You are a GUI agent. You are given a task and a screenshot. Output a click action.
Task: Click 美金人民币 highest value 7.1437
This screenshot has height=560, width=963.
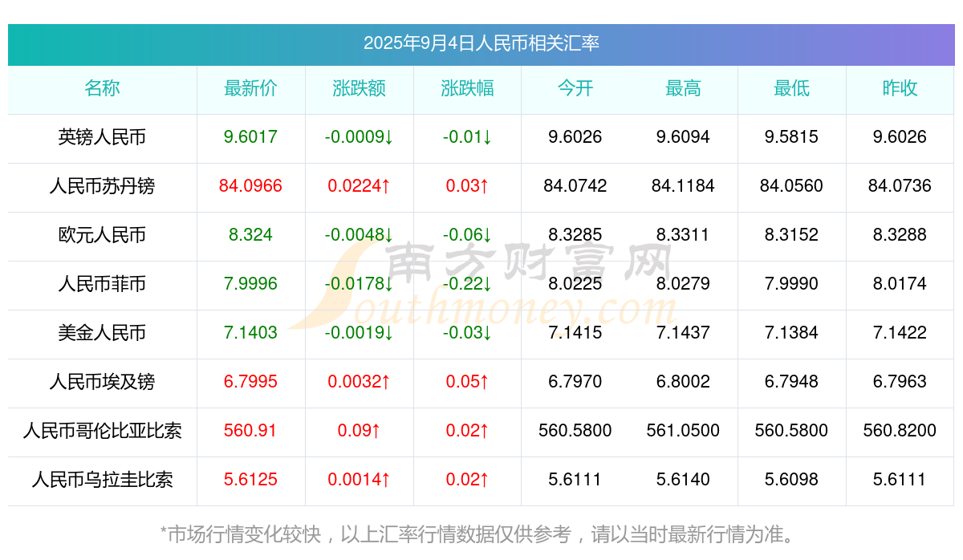point(683,333)
